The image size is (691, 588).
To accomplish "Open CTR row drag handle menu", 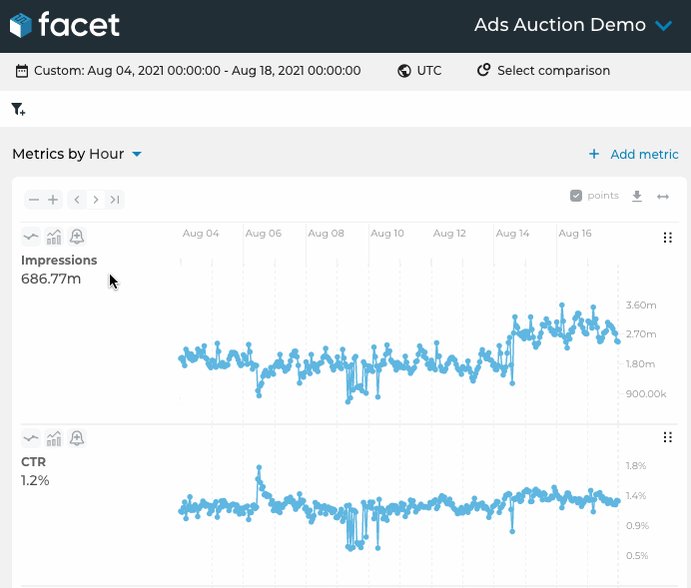I will (x=668, y=437).
